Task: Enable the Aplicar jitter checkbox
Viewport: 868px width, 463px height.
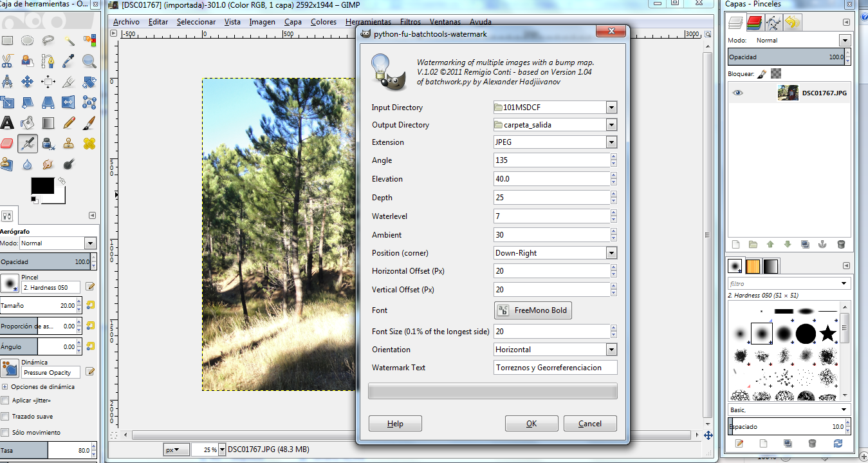Action: click(6, 401)
